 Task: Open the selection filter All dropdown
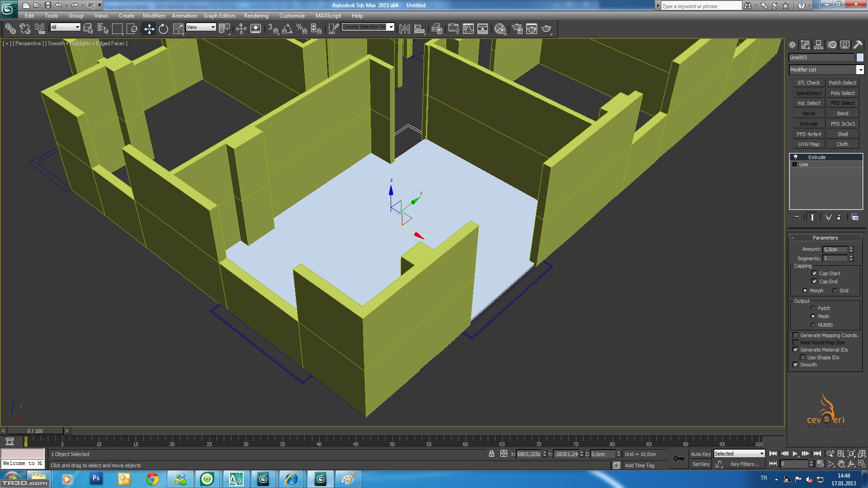click(x=66, y=27)
